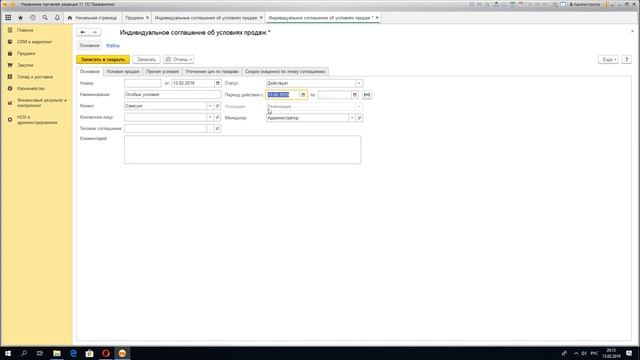640x360 pixels.
Task: Open Microsoft Store from taskbar
Action: coord(89,353)
